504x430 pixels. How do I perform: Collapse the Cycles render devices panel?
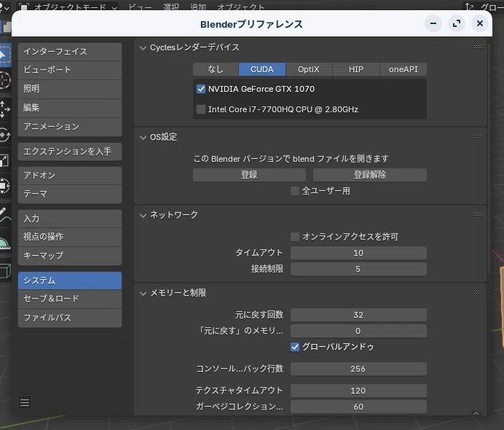pos(143,48)
